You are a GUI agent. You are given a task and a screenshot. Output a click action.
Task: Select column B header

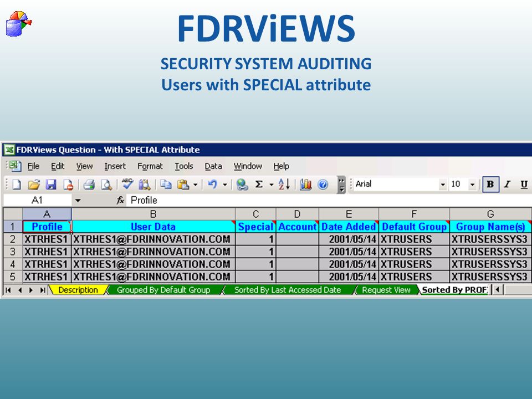pos(154,214)
